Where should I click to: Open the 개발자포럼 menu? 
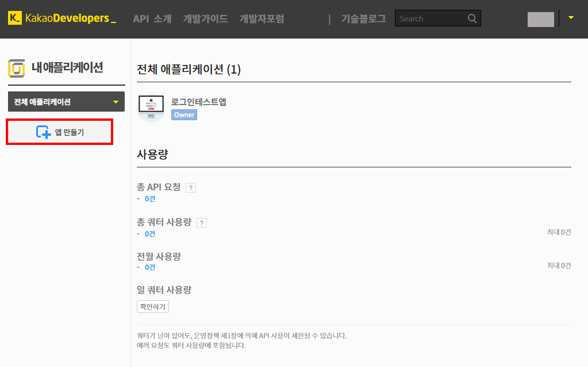tap(262, 19)
